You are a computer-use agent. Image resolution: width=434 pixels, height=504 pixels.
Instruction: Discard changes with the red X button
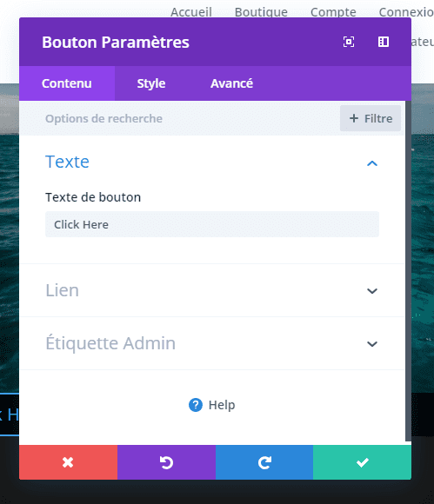pyautogui.click(x=68, y=462)
